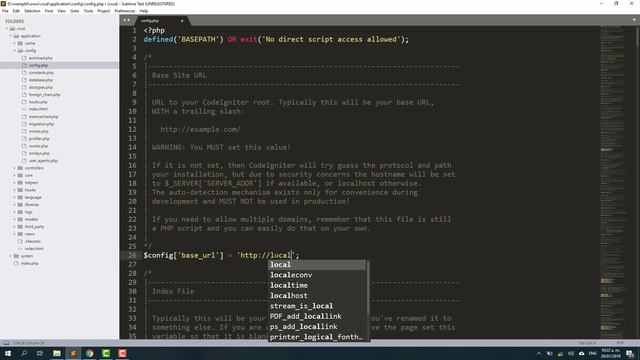Open the .htaccess file in sidebar
Image resolution: width=640 pixels, height=360 pixels.
click(33, 241)
